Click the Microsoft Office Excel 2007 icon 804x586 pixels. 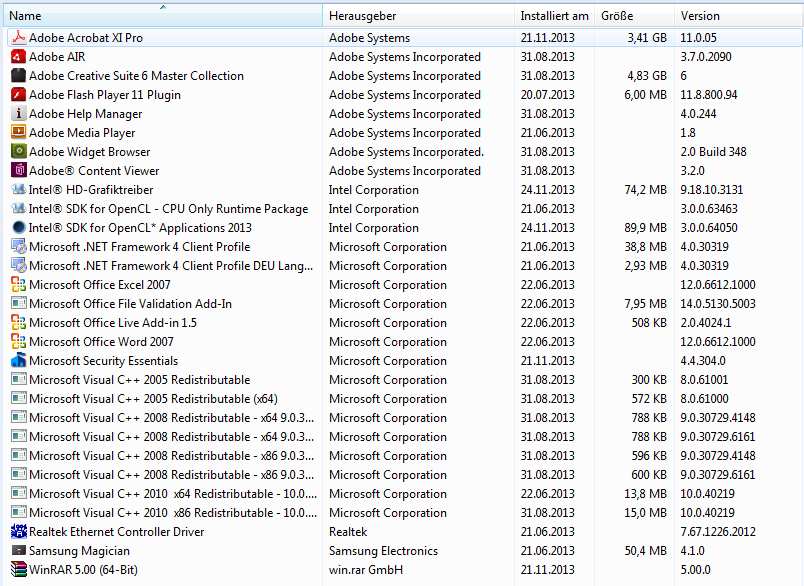18,285
